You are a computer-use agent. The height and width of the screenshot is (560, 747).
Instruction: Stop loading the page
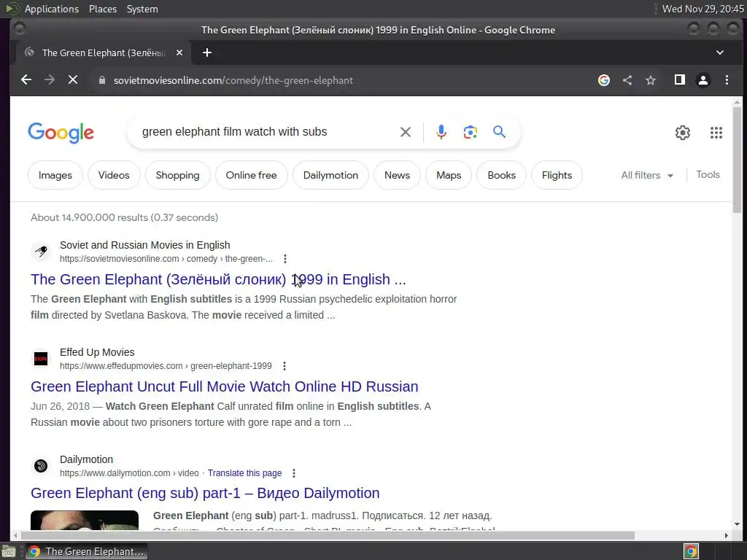click(73, 80)
